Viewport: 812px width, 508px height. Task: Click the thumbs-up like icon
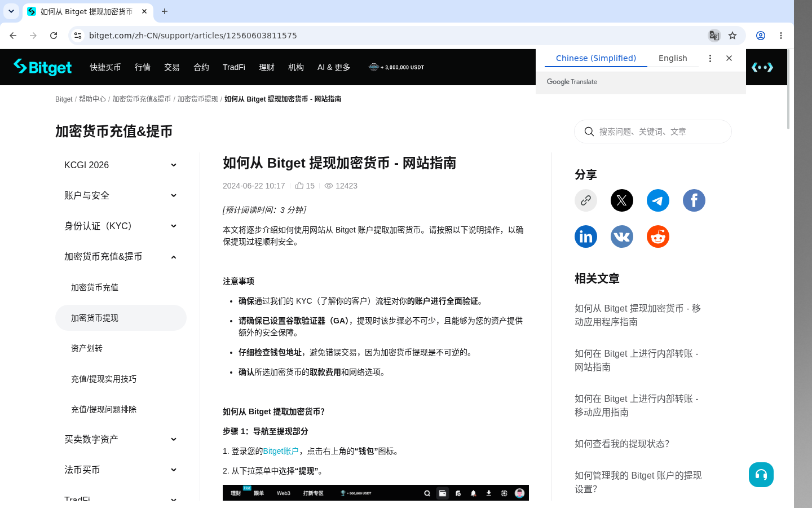299,185
